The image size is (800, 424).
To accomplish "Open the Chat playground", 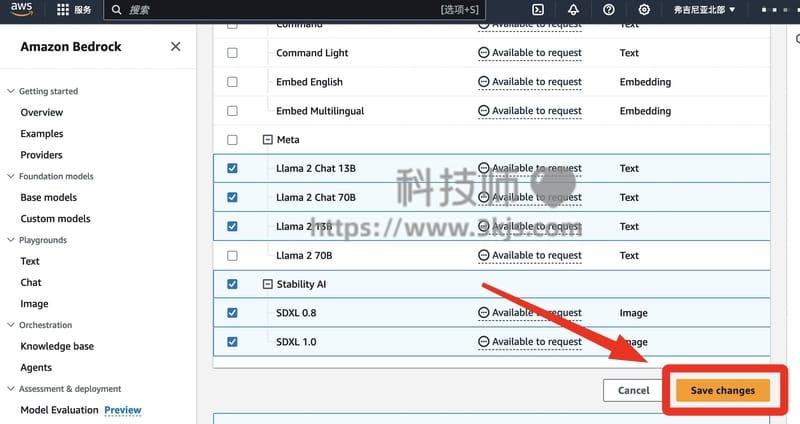I will (31, 283).
